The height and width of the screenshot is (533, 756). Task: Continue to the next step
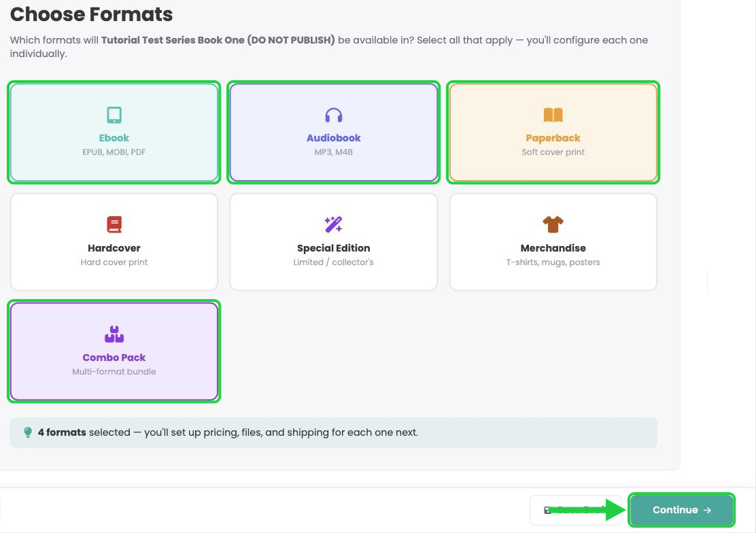[681, 510]
